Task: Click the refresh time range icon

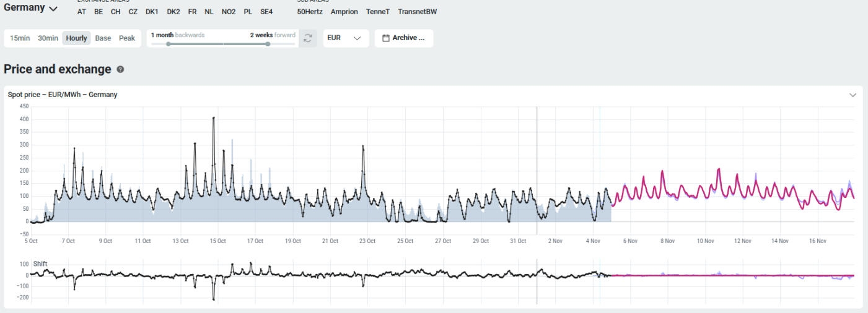Action: click(x=308, y=38)
